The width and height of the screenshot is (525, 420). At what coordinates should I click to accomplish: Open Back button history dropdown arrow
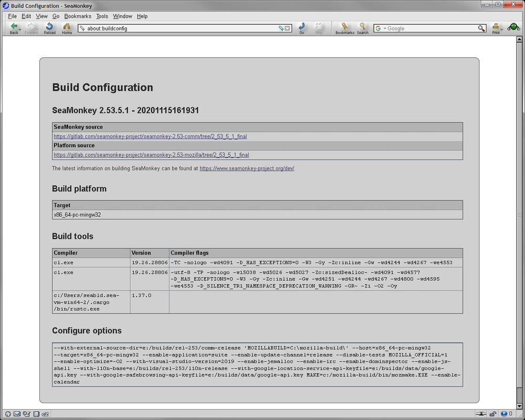20,29
